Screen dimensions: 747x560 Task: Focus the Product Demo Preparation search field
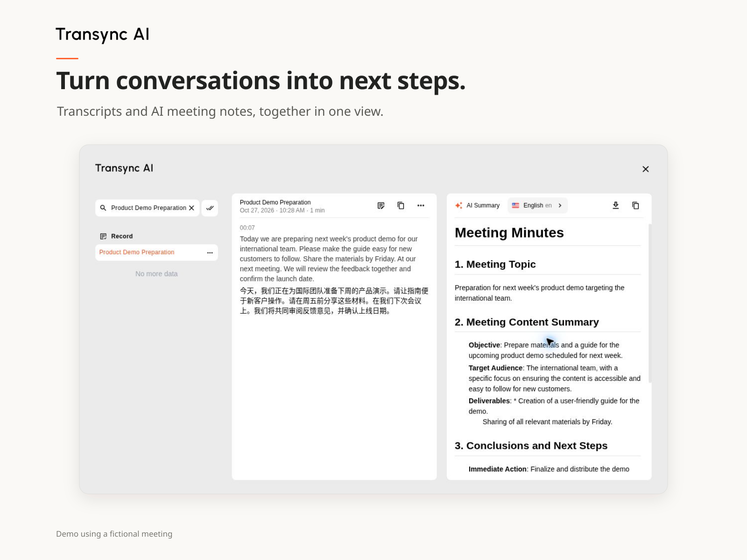pyautogui.click(x=147, y=208)
